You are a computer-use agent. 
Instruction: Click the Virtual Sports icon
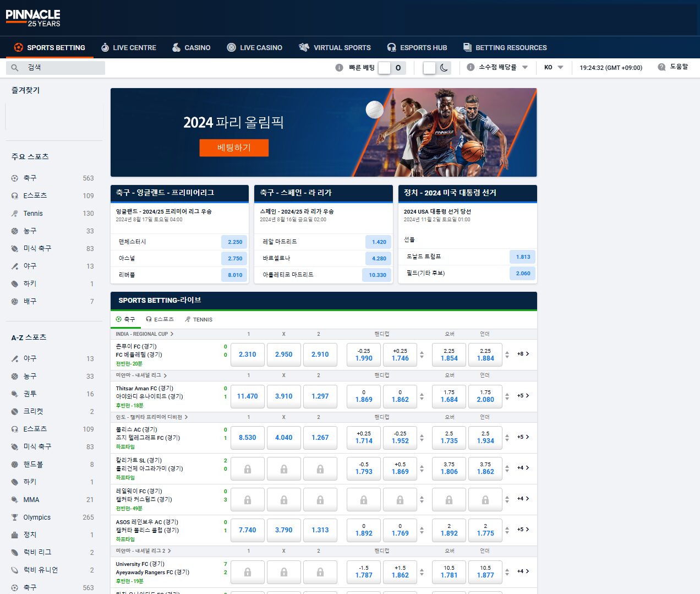(304, 47)
